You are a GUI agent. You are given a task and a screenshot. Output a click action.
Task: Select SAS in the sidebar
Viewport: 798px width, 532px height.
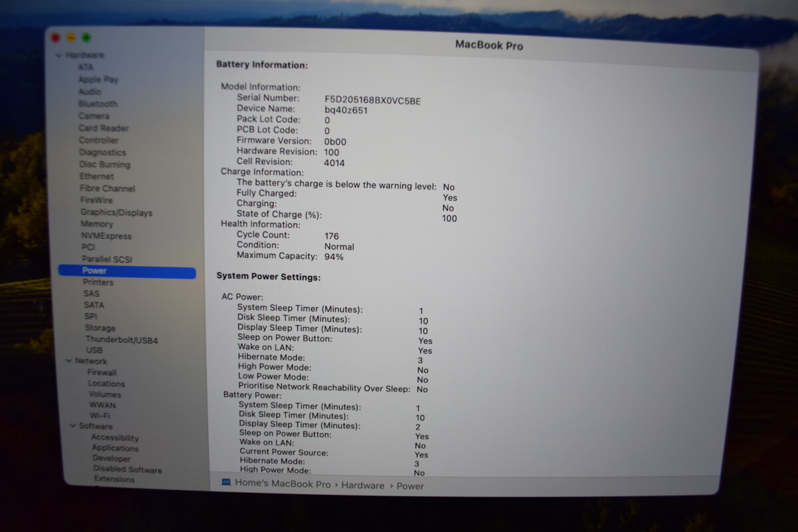pos(91,293)
